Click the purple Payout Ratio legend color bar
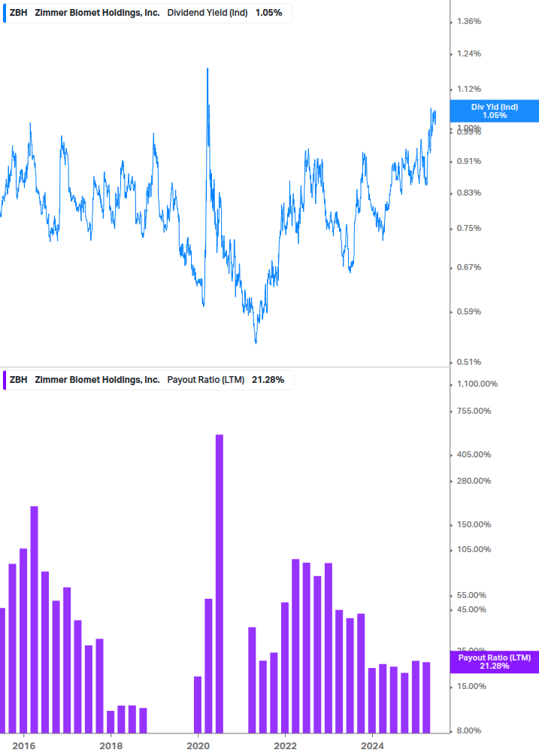This screenshot has height=756, width=539. (5, 380)
